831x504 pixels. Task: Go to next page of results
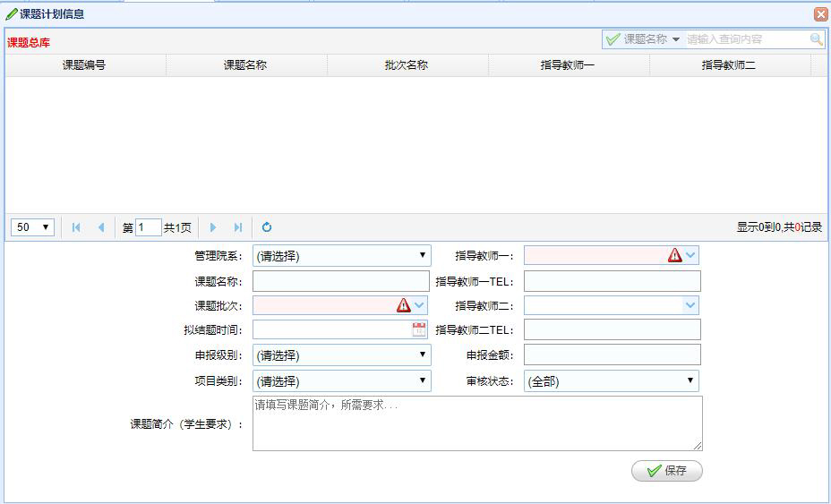pos(213,227)
